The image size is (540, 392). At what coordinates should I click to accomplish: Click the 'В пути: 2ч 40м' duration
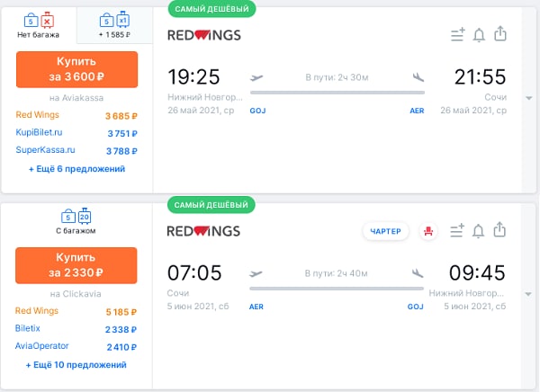(x=336, y=273)
